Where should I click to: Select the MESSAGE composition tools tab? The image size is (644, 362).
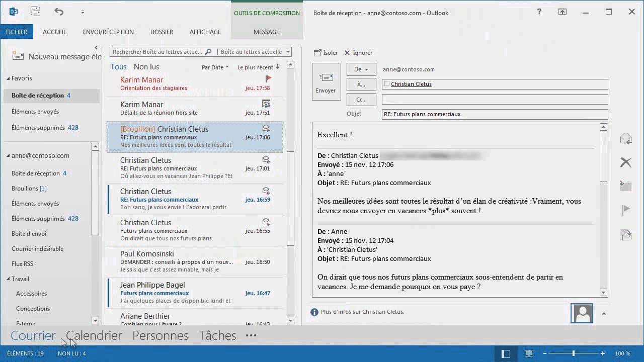tap(267, 32)
